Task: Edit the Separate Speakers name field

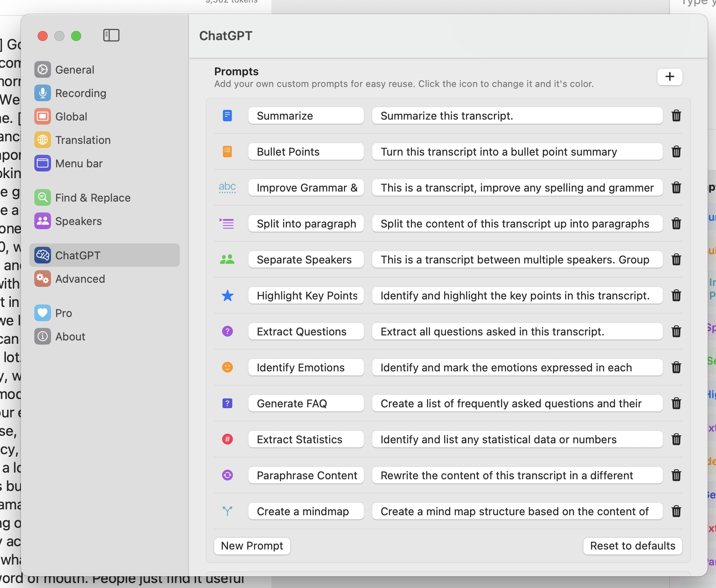Action: click(x=306, y=259)
